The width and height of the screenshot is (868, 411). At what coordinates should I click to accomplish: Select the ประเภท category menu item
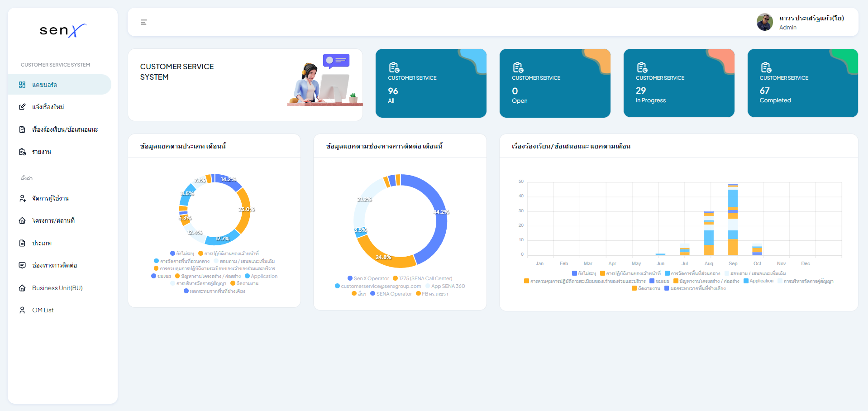tap(42, 243)
